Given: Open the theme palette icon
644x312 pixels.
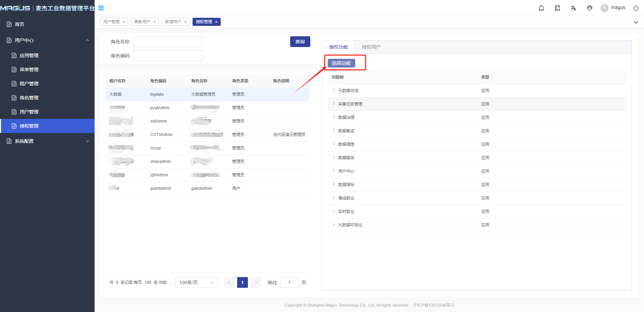Looking at the screenshot, I should (x=589, y=8).
